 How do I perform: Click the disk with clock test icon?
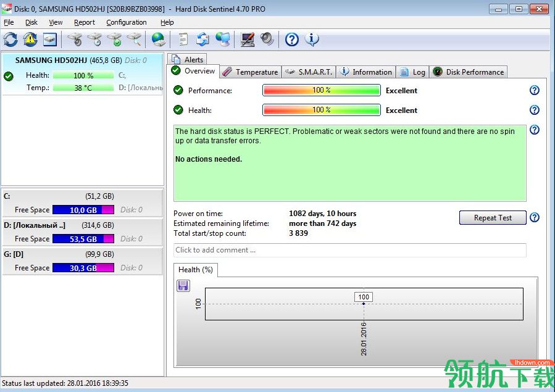point(95,40)
